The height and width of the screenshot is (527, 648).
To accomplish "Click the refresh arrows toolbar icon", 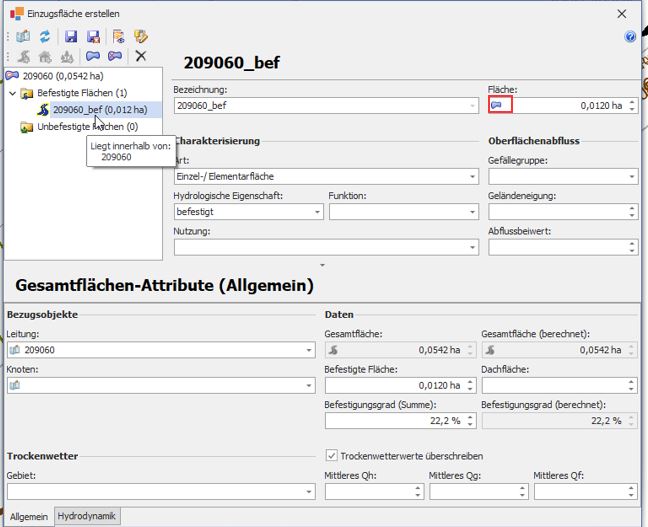I will [x=44, y=37].
